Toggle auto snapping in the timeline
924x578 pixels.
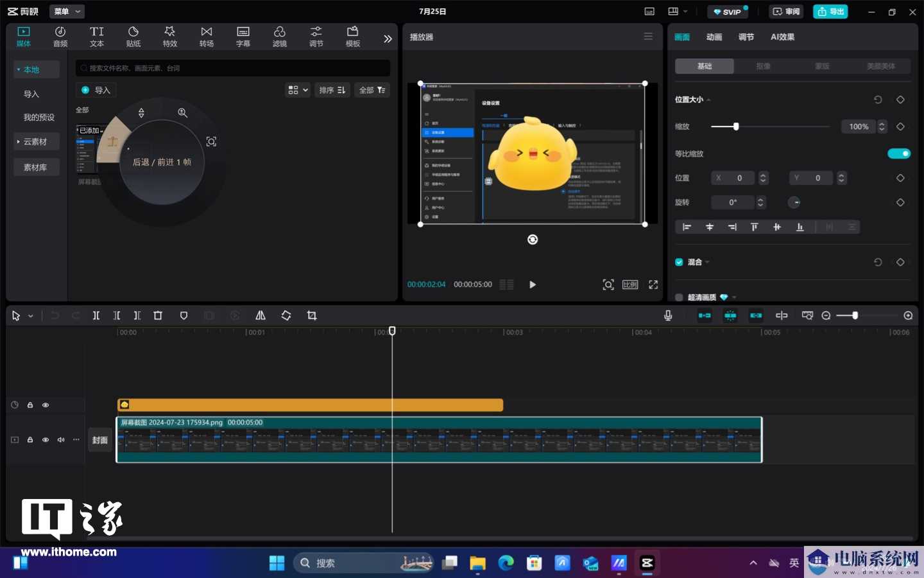coord(730,315)
